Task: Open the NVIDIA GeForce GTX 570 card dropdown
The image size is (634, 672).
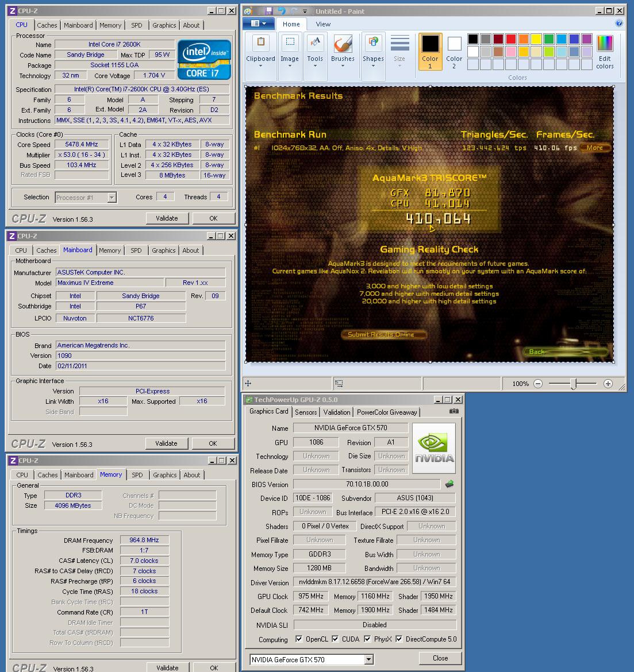Action: (x=369, y=659)
